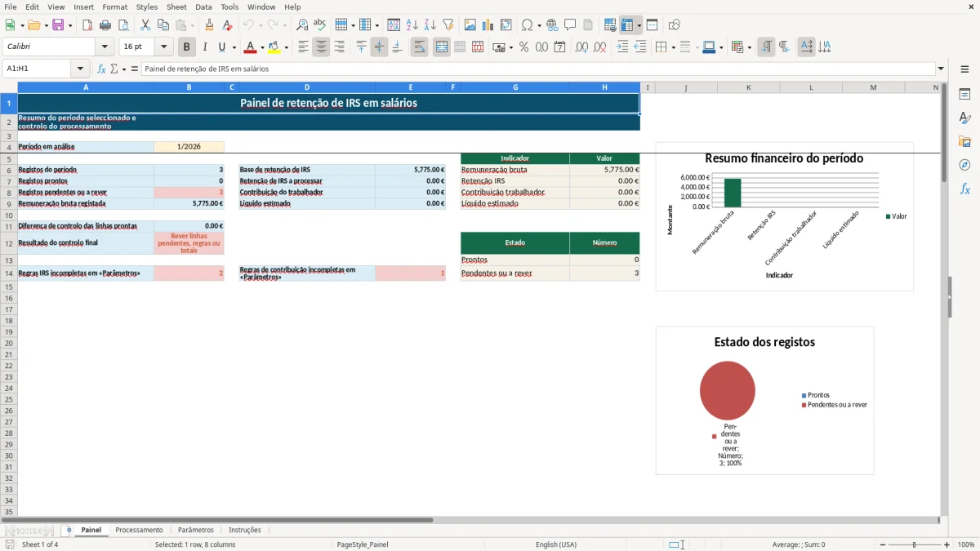Insert a comment
980x551 pixels.
pos(570,25)
